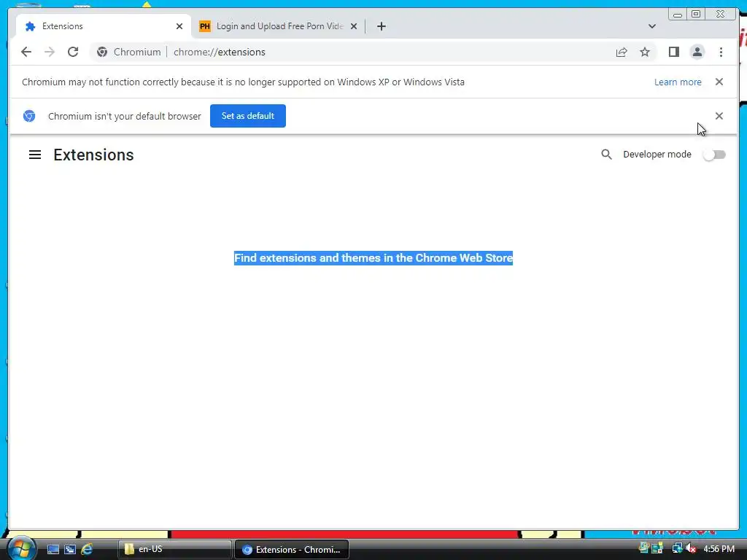Click Show Desktop quick launch icon
The image size is (747, 560).
[x=53, y=549]
